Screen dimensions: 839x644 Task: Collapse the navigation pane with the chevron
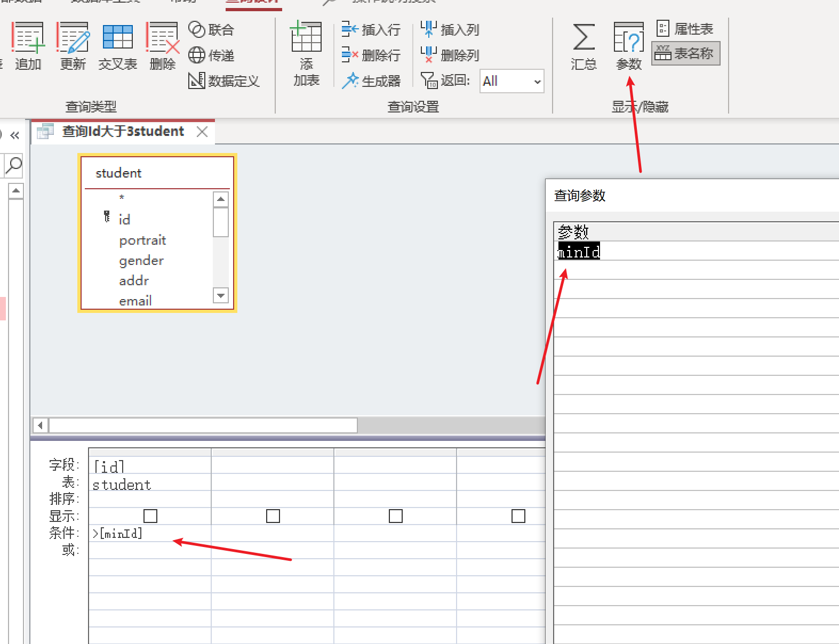(x=14, y=135)
